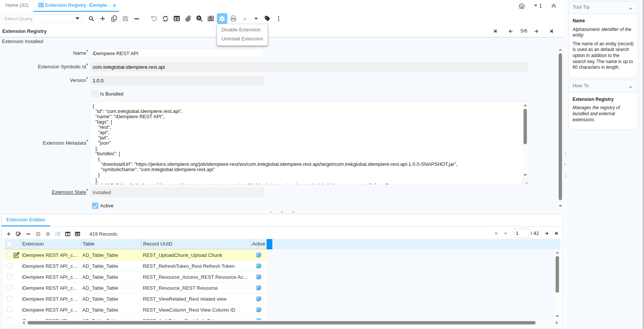
Task: Edit the REST_UploadChunk row pencil icon
Action: click(x=16, y=255)
